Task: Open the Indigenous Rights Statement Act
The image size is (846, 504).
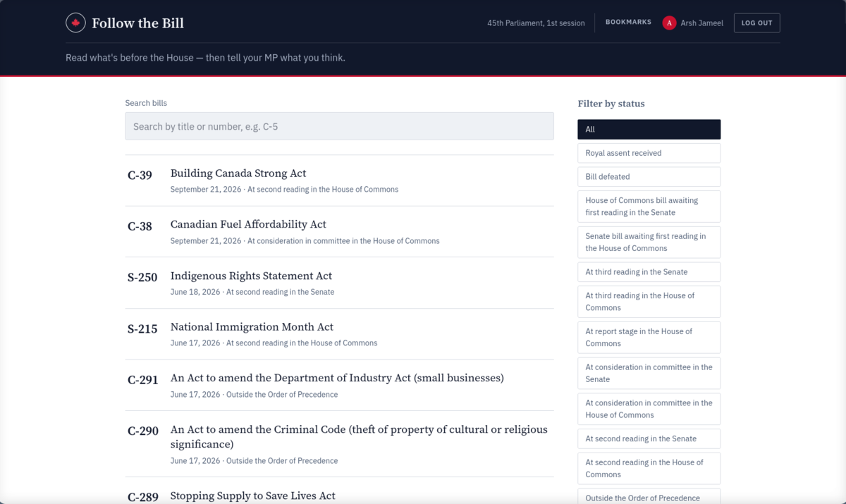Action: [339, 283]
